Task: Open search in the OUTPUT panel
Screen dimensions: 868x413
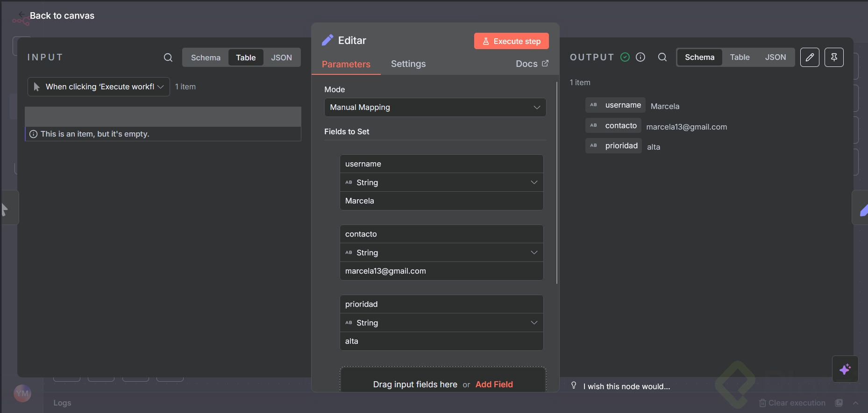Action: 662,57
